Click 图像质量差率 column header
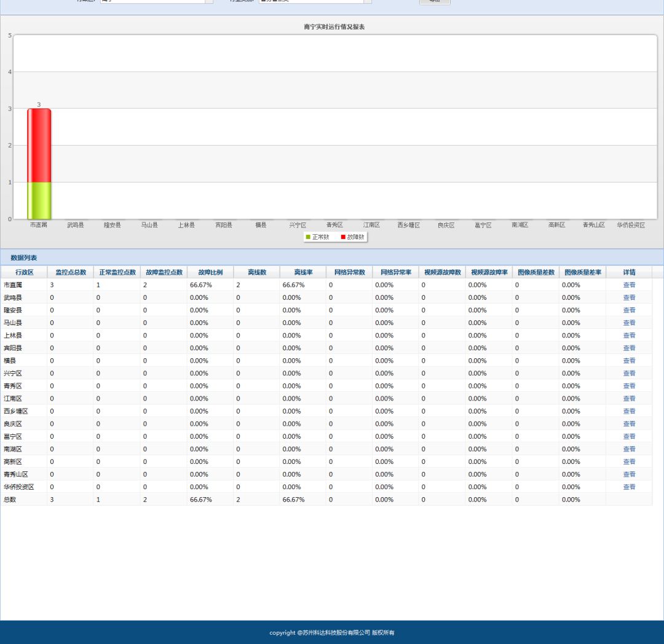Screen dimensions: 664x644 click(583, 272)
